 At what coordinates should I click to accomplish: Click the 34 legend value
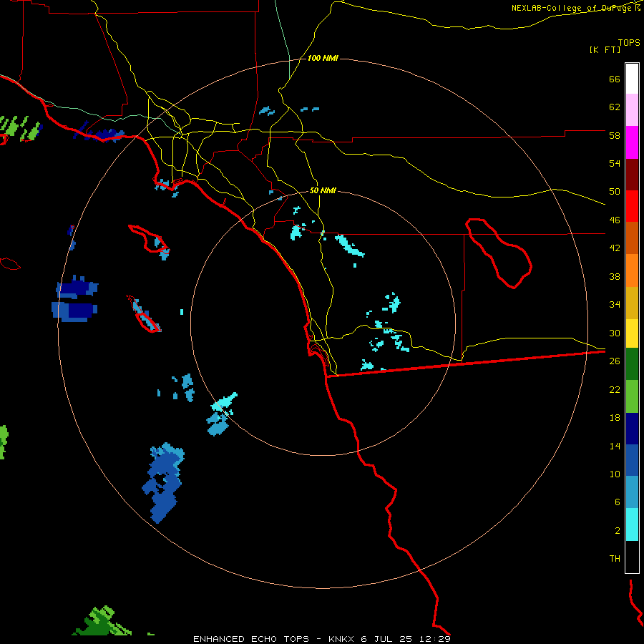click(615, 304)
